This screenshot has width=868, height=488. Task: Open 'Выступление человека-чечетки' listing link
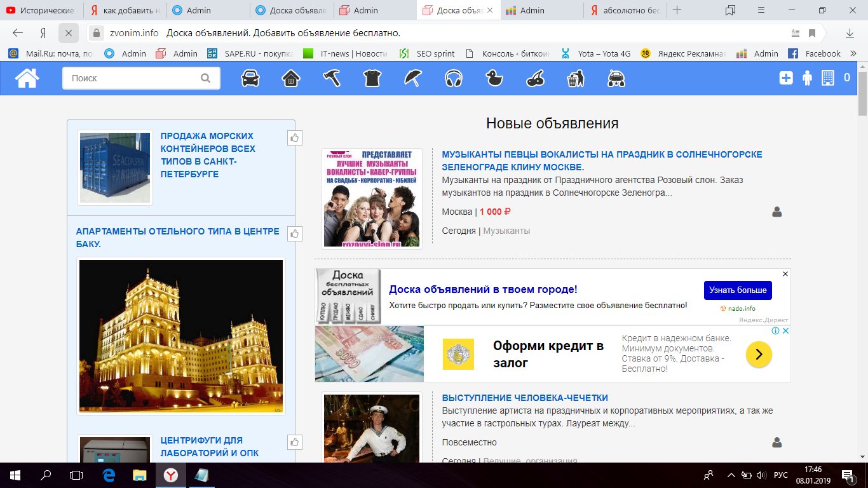(x=525, y=398)
